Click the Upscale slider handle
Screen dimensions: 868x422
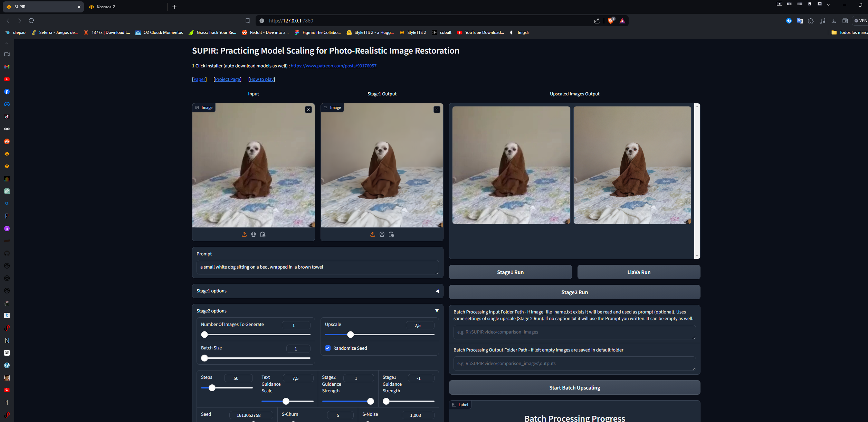tap(351, 335)
